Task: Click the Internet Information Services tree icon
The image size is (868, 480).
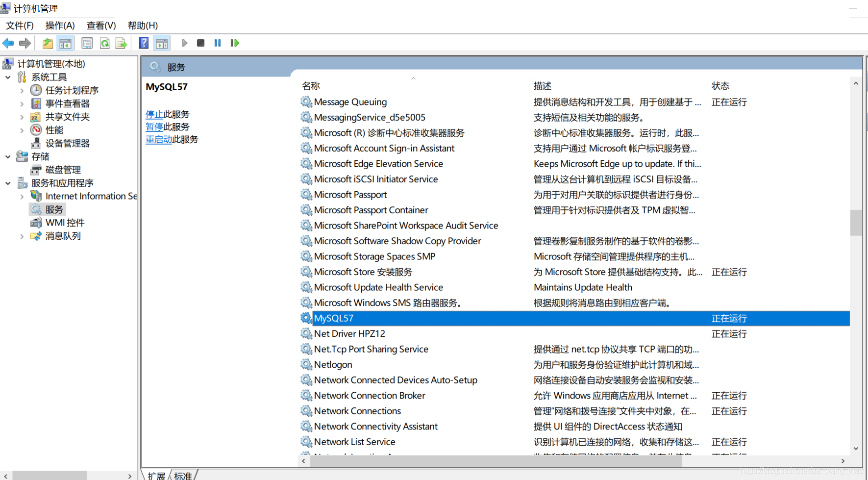Action: pyautogui.click(x=36, y=196)
